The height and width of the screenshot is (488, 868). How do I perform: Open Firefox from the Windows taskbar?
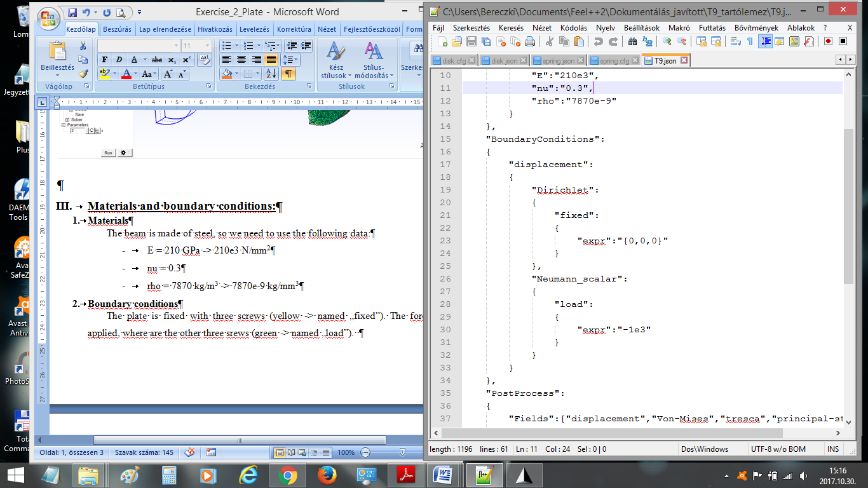(x=327, y=475)
